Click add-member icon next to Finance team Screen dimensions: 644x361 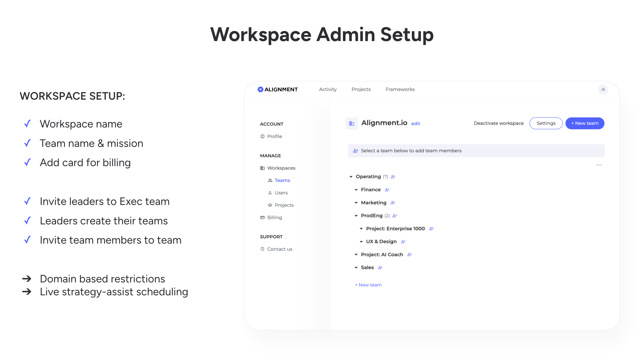tap(387, 190)
